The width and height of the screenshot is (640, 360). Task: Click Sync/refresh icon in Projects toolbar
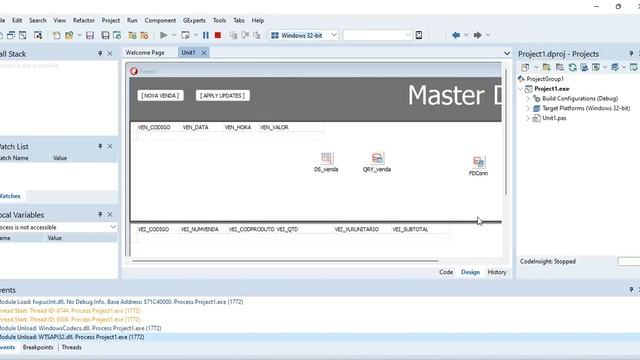[573, 67]
